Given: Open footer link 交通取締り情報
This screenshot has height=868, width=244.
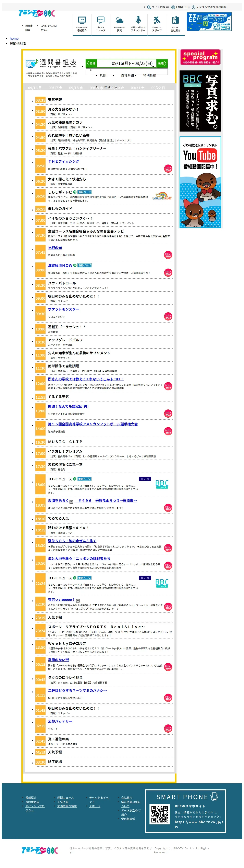Looking at the screenshot, I should tap(67, 806).
